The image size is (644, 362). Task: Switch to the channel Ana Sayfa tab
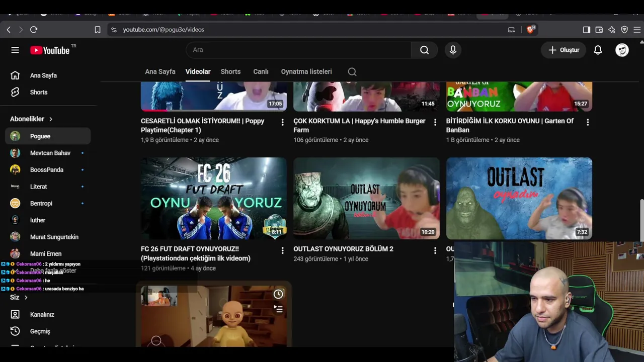(x=160, y=71)
